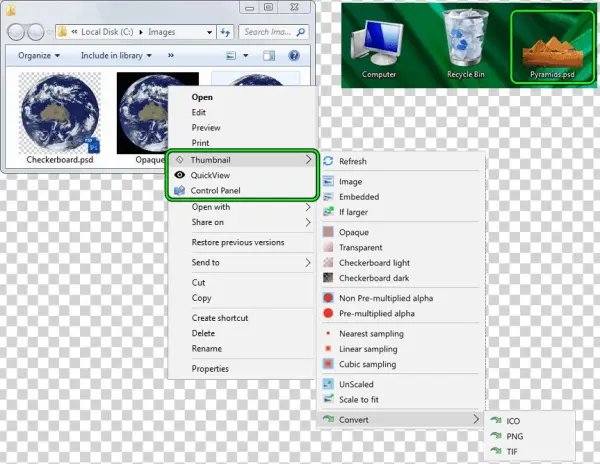Click the UnScaled icon

click(328, 384)
